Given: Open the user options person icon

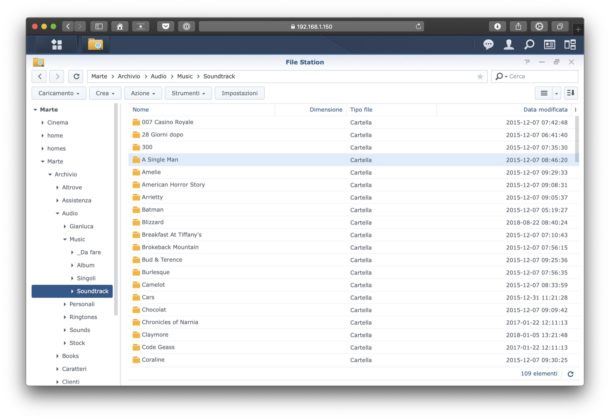Looking at the screenshot, I should click(x=508, y=45).
